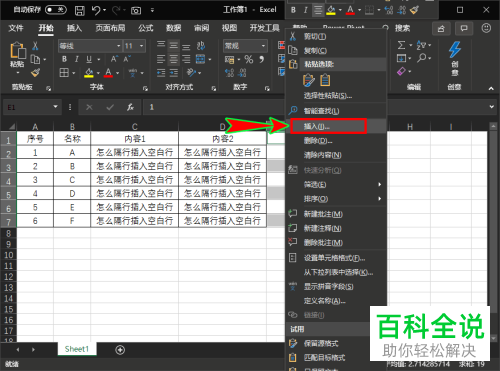Open the 文件 (File) tab
This screenshot has height=371, width=500.
[x=16, y=28]
